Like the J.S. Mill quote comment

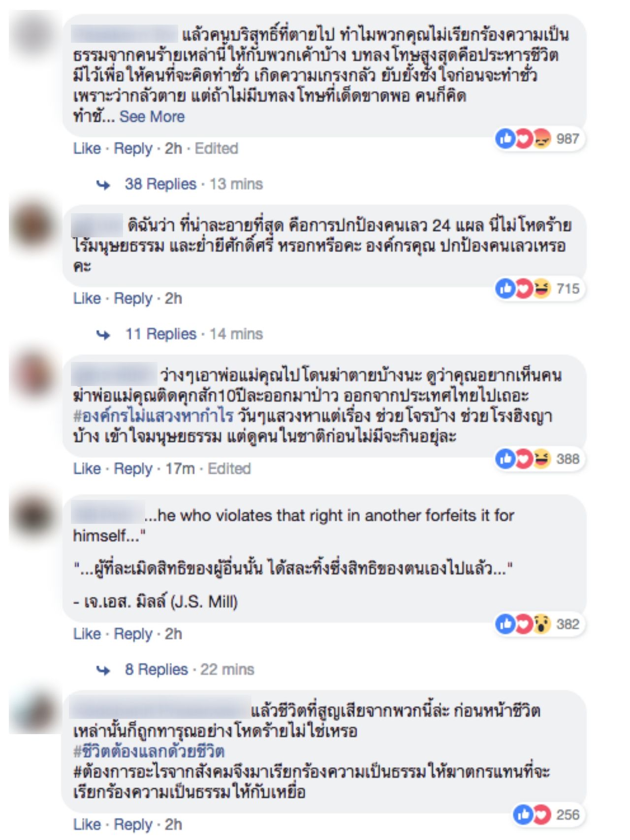coord(87,634)
